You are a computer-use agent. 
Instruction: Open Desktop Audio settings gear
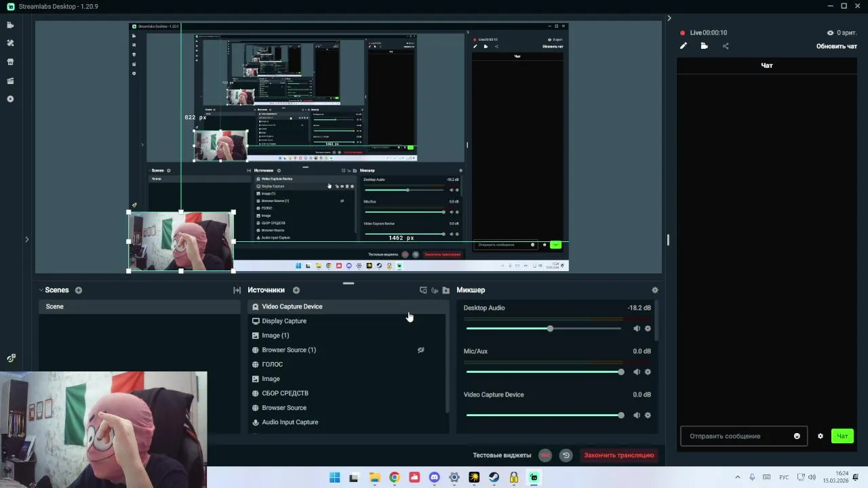648,329
